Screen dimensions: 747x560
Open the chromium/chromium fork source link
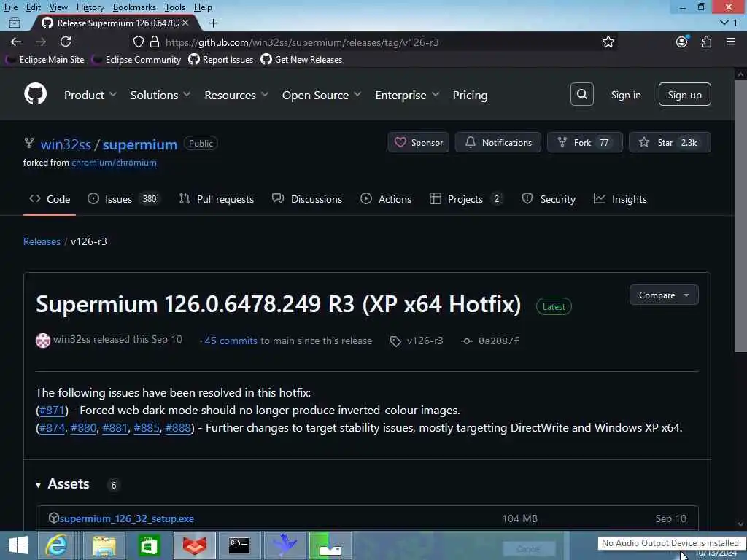[x=114, y=163]
